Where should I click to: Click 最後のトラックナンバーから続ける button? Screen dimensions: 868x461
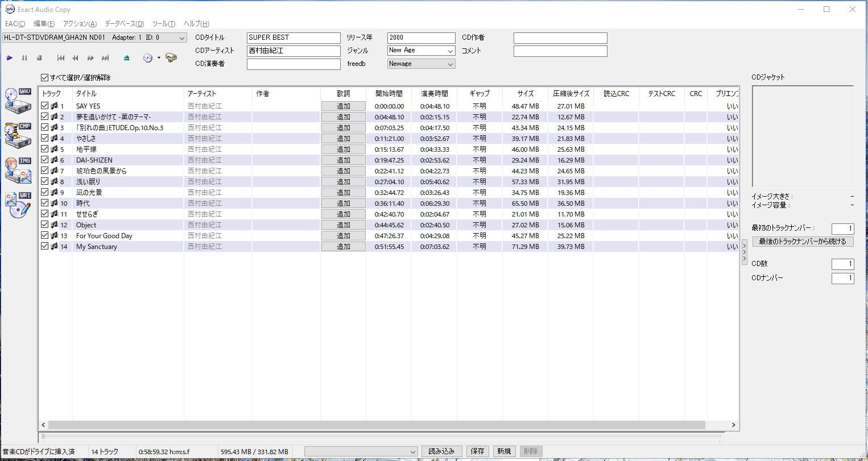click(803, 242)
